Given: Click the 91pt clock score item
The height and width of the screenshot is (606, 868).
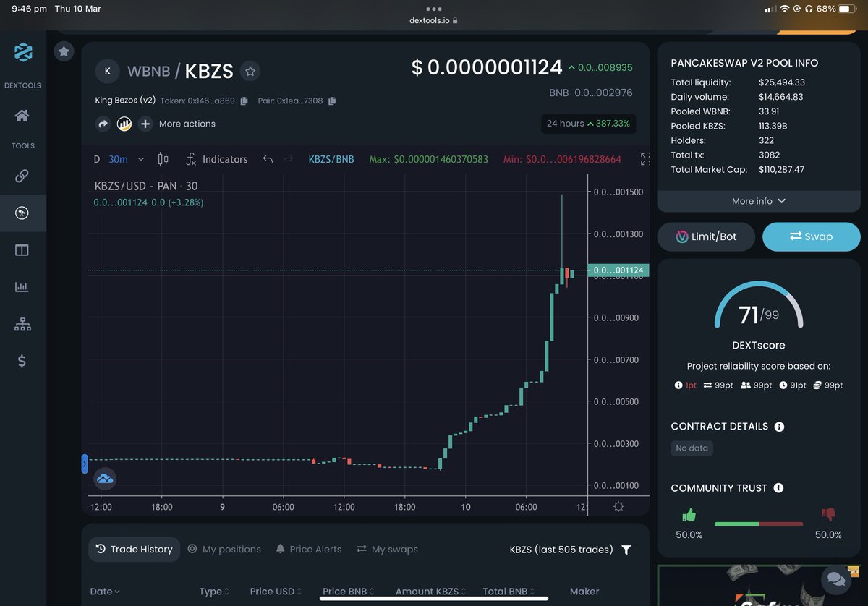Looking at the screenshot, I should 793,385.
